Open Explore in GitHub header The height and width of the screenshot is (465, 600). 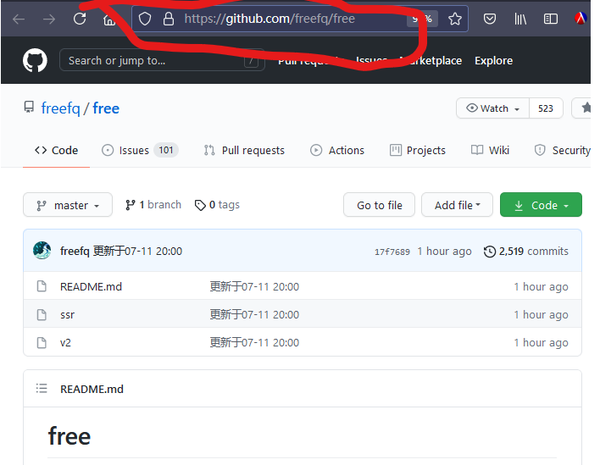click(x=494, y=60)
